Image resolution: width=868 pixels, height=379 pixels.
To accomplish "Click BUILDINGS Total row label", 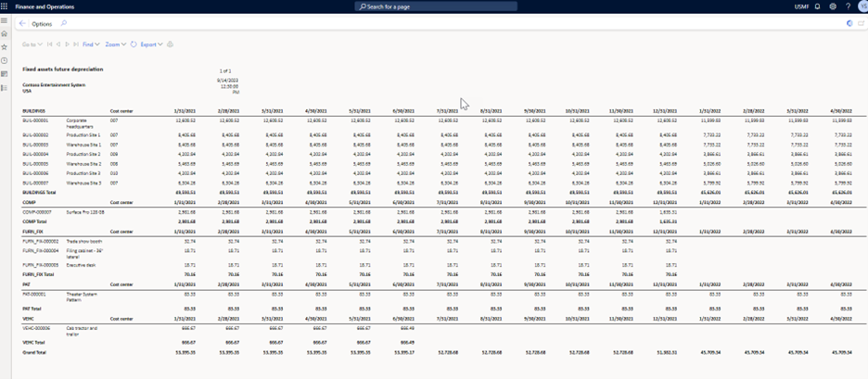I will pyautogui.click(x=40, y=193).
